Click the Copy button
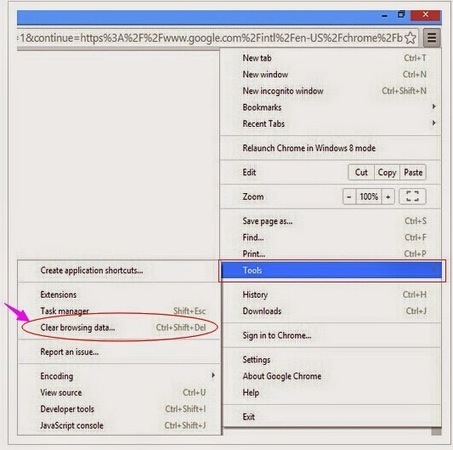This screenshot has height=450, width=453. coord(387,172)
